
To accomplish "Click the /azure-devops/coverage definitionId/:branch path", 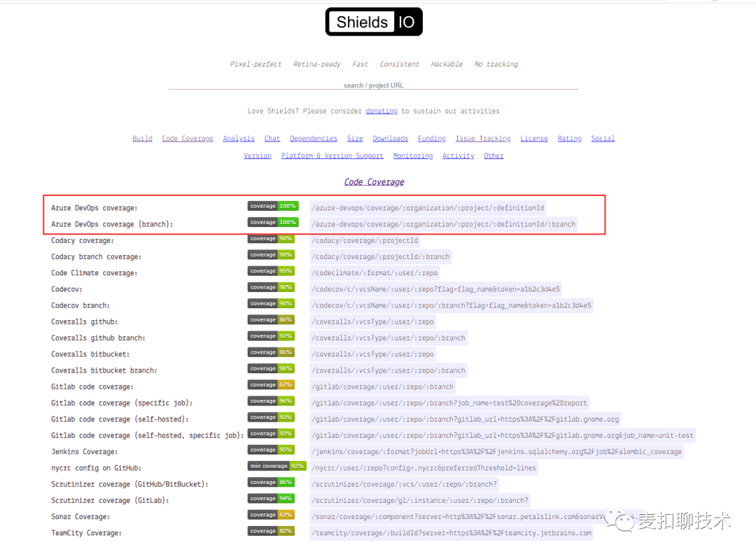I will [x=444, y=224].
